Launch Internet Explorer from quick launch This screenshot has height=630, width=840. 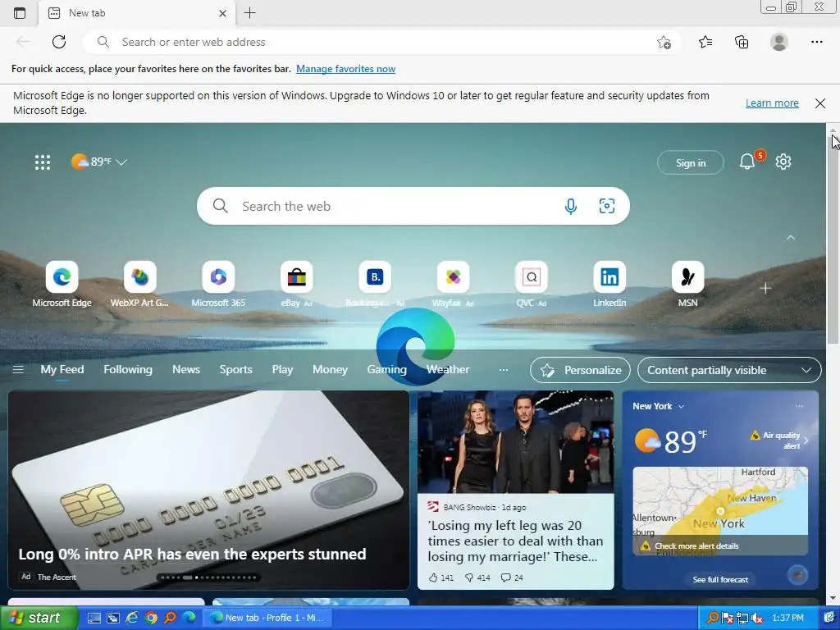pyautogui.click(x=132, y=618)
